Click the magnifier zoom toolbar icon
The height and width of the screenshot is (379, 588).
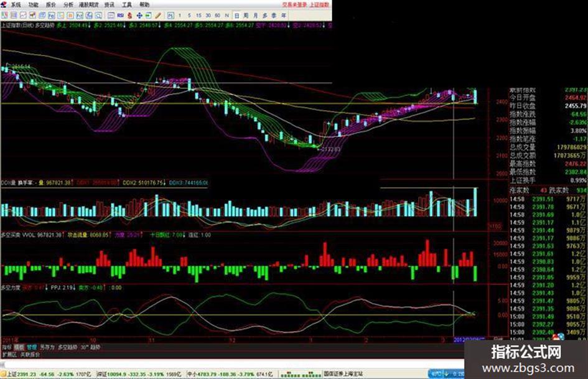(98, 16)
